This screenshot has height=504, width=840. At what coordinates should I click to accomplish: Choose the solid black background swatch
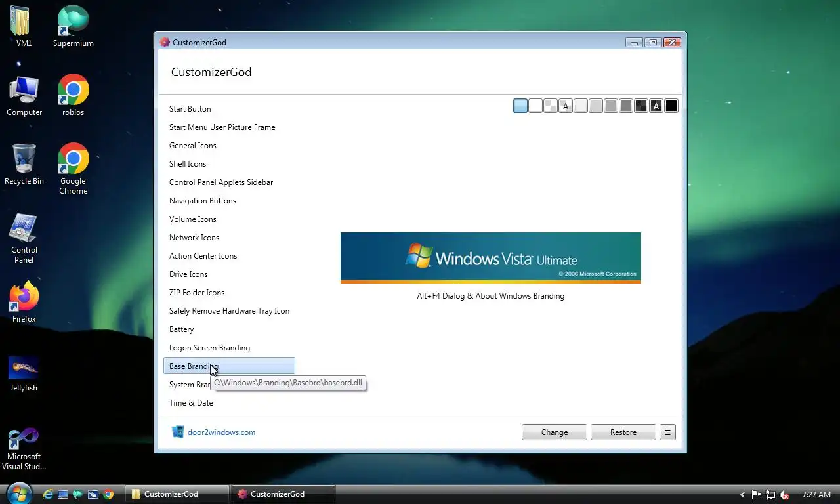click(671, 106)
